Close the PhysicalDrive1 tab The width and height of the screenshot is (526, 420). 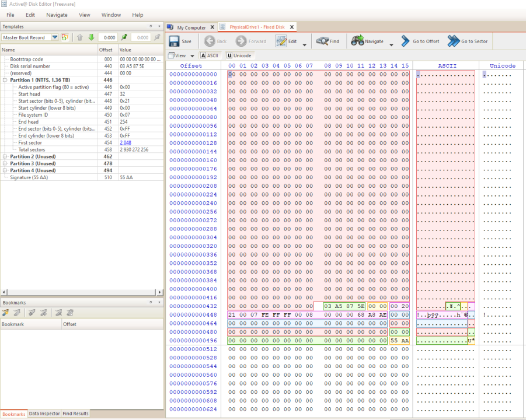pyautogui.click(x=292, y=27)
